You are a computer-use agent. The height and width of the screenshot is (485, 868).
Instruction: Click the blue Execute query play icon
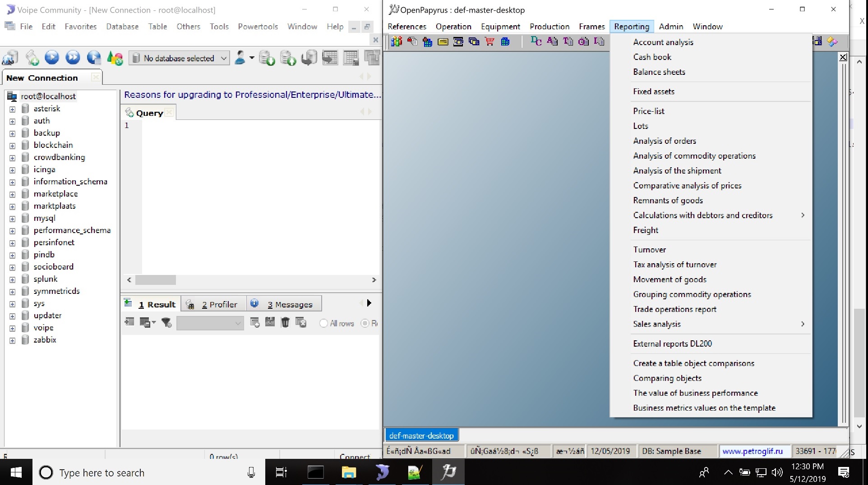(x=52, y=58)
